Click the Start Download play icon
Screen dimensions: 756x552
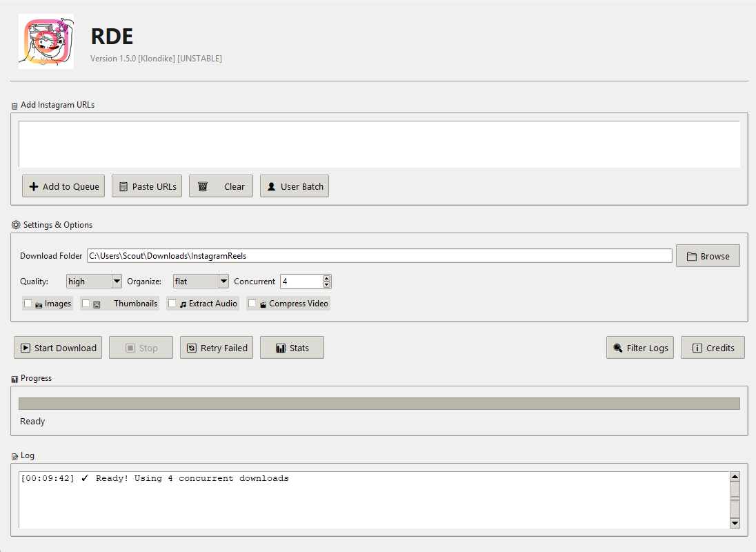point(27,347)
